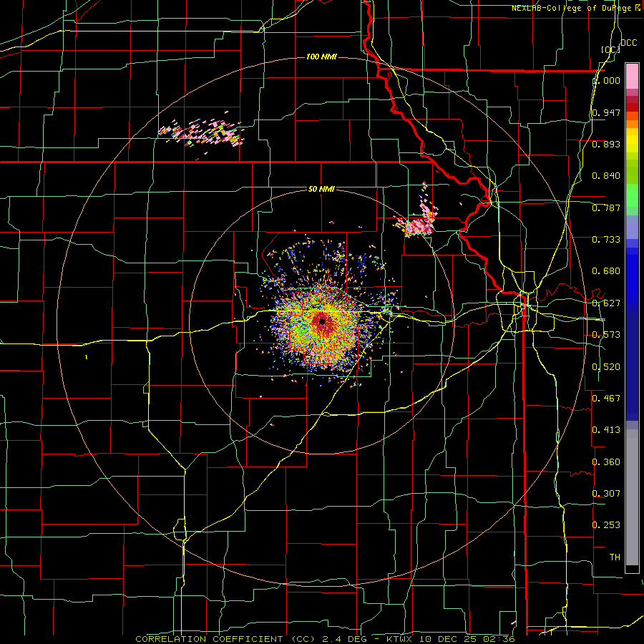Click the [CC] units label
Viewport: 644px width, 644px height.
(x=610, y=49)
